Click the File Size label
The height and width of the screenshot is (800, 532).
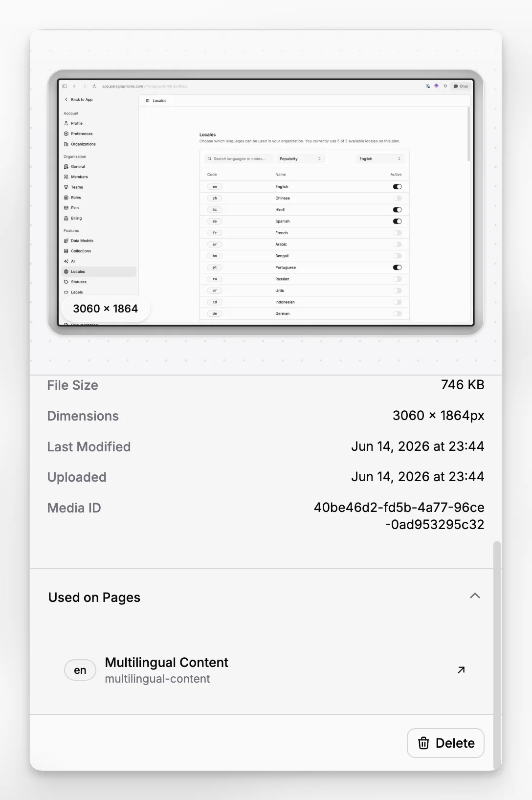tap(73, 385)
